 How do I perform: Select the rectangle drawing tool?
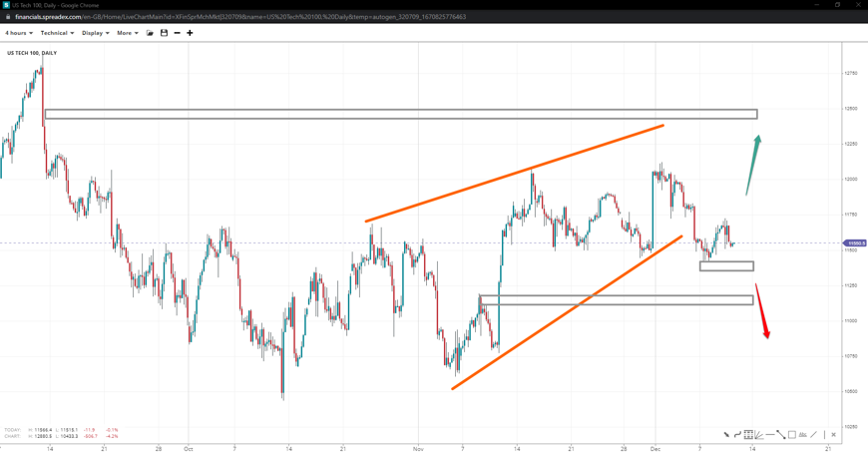(792, 435)
